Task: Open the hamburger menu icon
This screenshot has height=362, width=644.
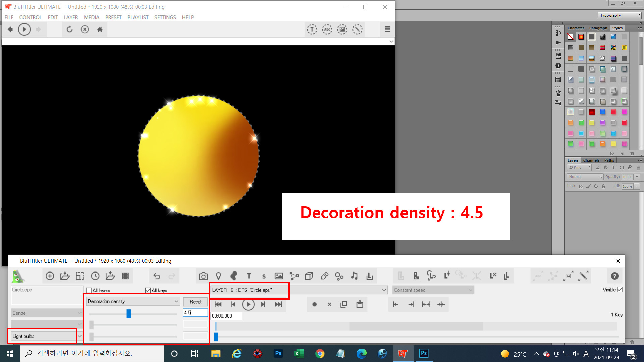Action: click(x=387, y=29)
